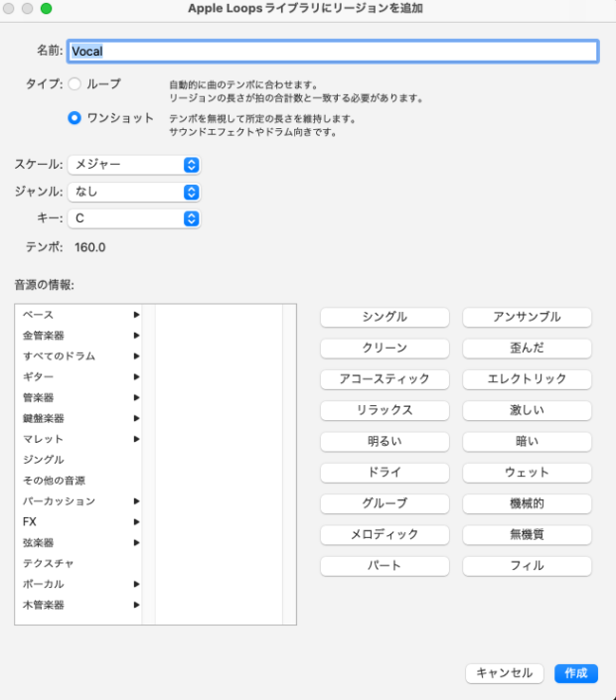The width and height of the screenshot is (616, 700).
Task: Click the green zoom window button
Action: pos(46,9)
